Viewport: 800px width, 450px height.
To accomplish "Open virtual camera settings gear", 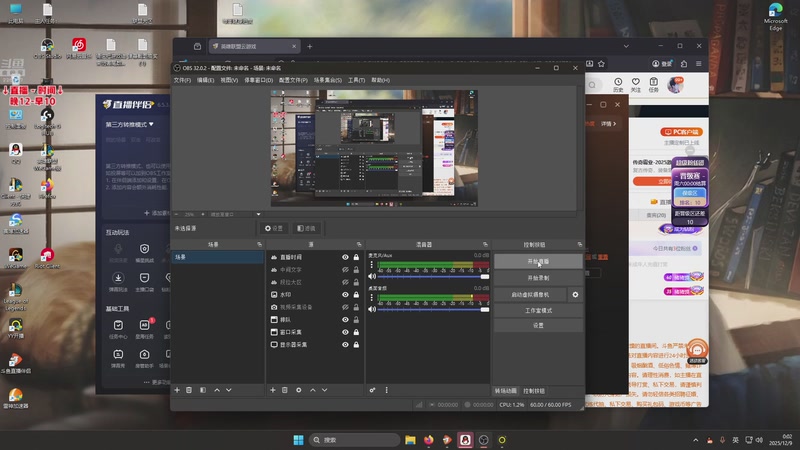I will pyautogui.click(x=574, y=295).
